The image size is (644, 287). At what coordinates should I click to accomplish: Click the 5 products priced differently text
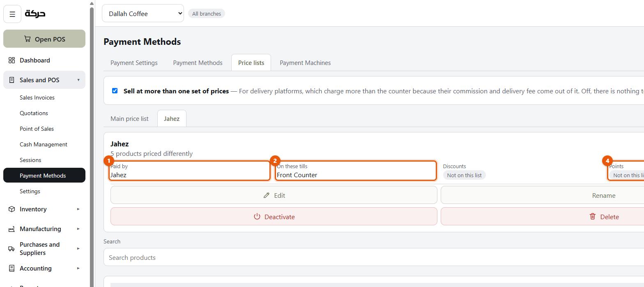152,153
